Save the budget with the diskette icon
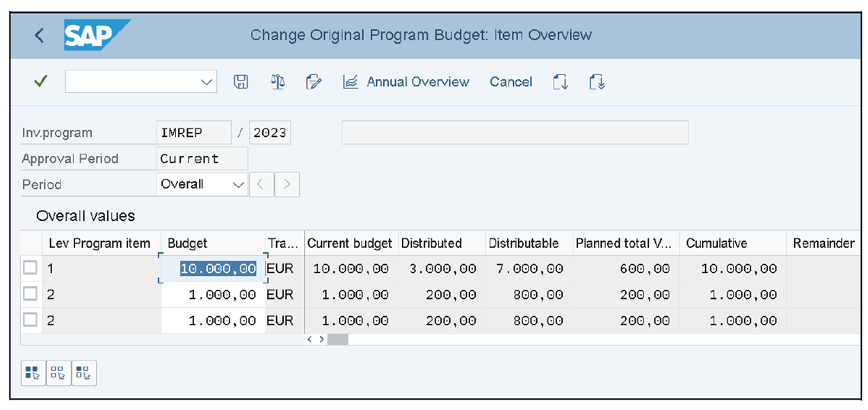The image size is (868, 410). click(x=241, y=82)
